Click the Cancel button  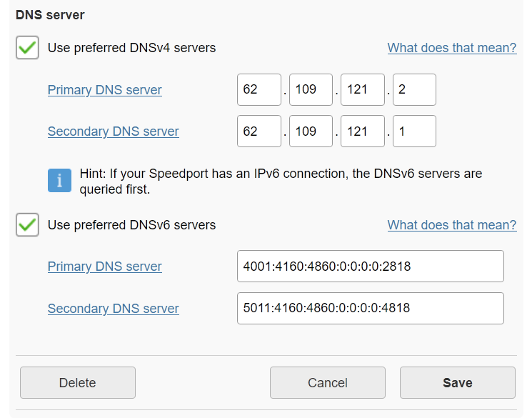click(x=327, y=383)
